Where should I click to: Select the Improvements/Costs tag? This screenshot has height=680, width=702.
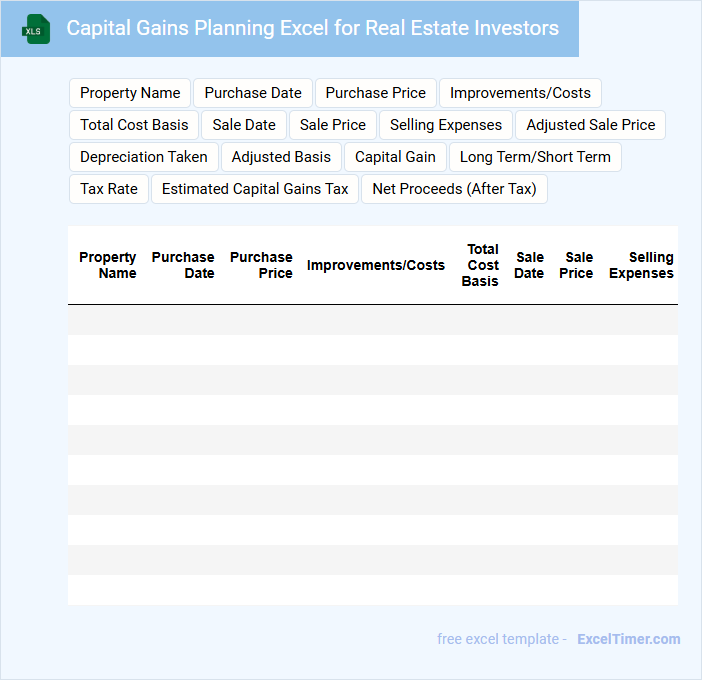[520, 93]
